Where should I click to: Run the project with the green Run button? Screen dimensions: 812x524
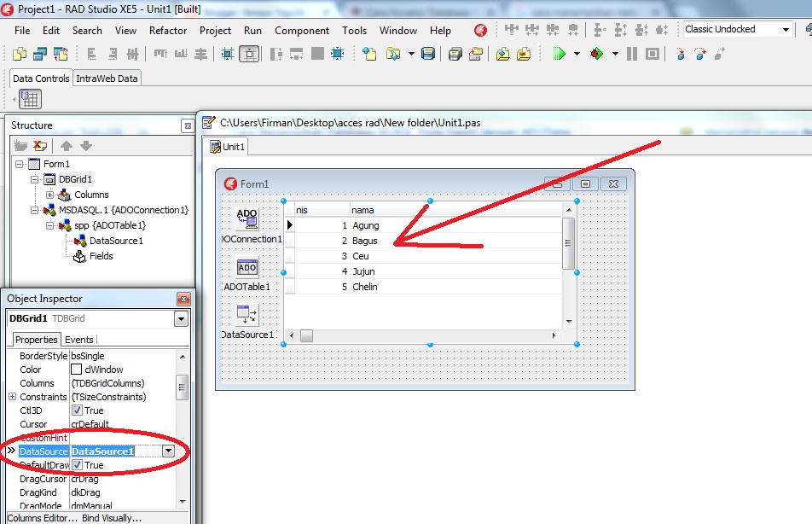click(559, 53)
